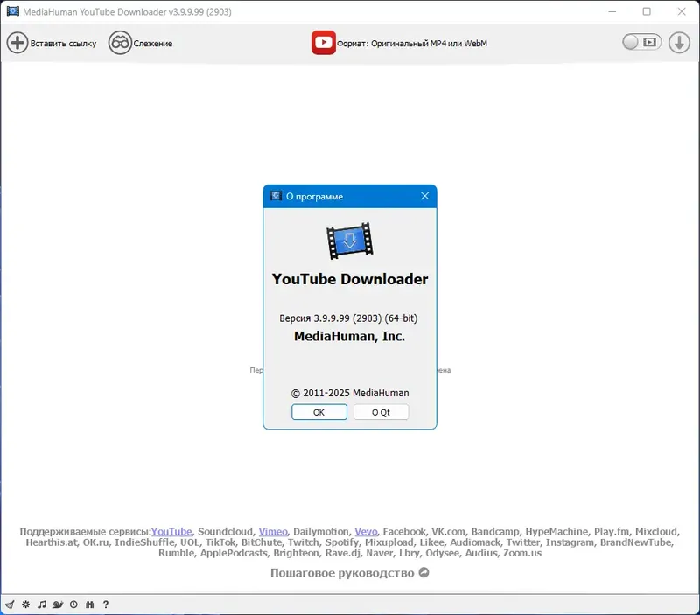The height and width of the screenshot is (615, 700).
Task: Click Zoom.us in the supported services list
Action: pyautogui.click(x=522, y=553)
